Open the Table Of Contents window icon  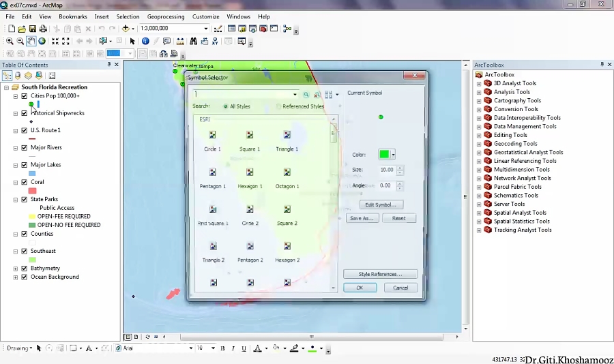[x=231, y=29]
